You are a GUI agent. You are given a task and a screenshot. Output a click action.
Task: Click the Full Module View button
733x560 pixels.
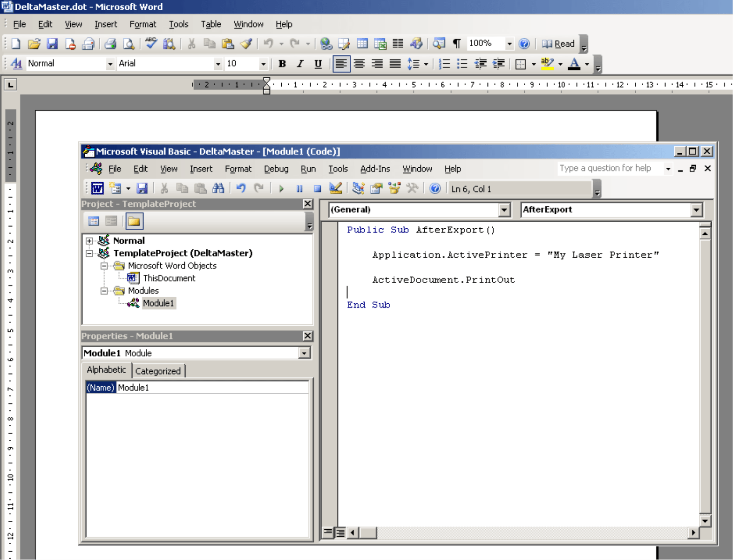point(340,533)
